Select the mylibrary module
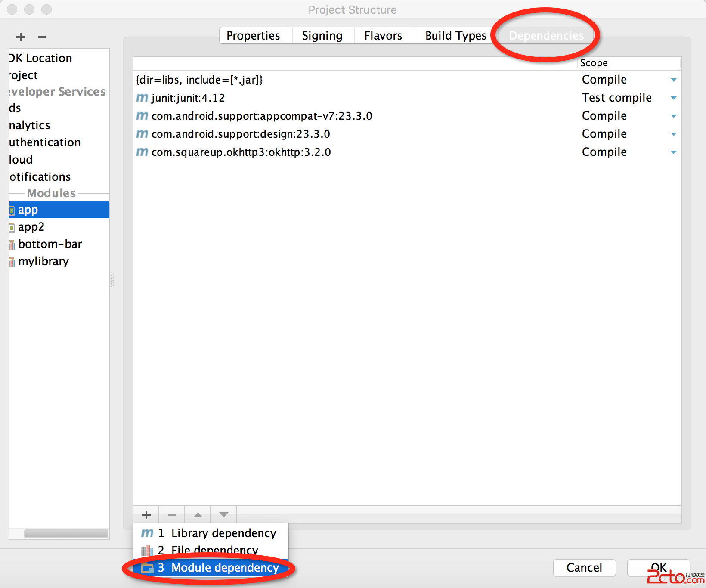The image size is (706, 588). pyautogui.click(x=59, y=261)
